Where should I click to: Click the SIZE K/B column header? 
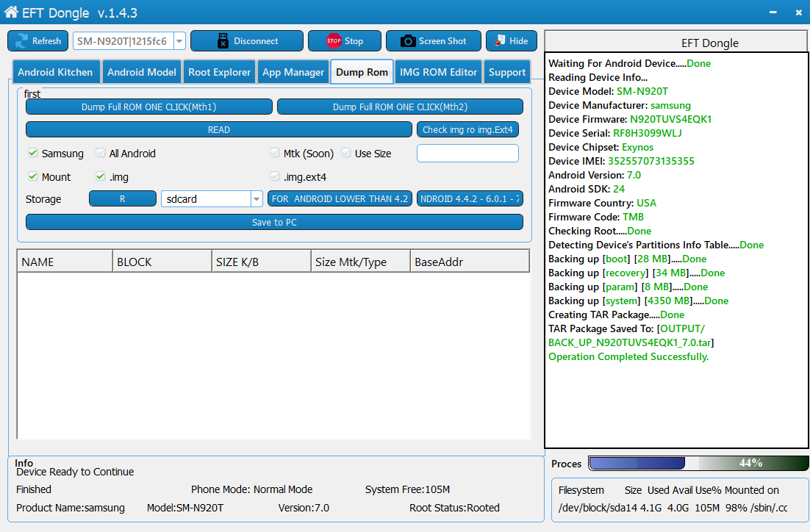(262, 262)
